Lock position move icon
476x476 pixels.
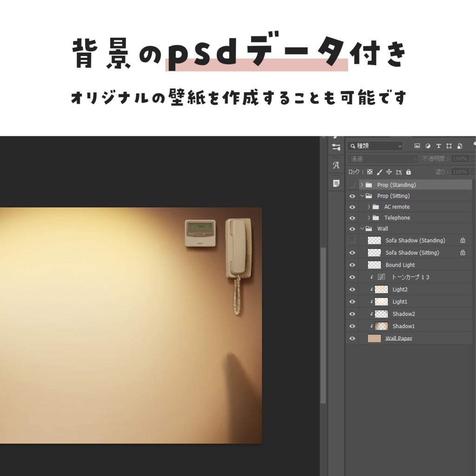[x=389, y=172]
